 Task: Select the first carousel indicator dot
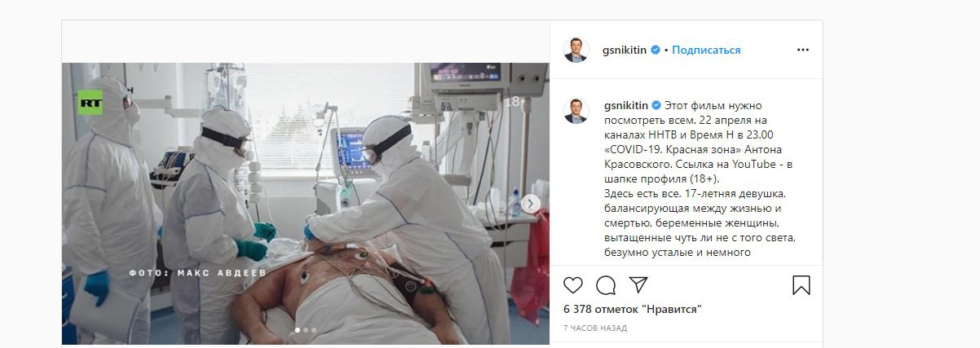click(x=297, y=330)
